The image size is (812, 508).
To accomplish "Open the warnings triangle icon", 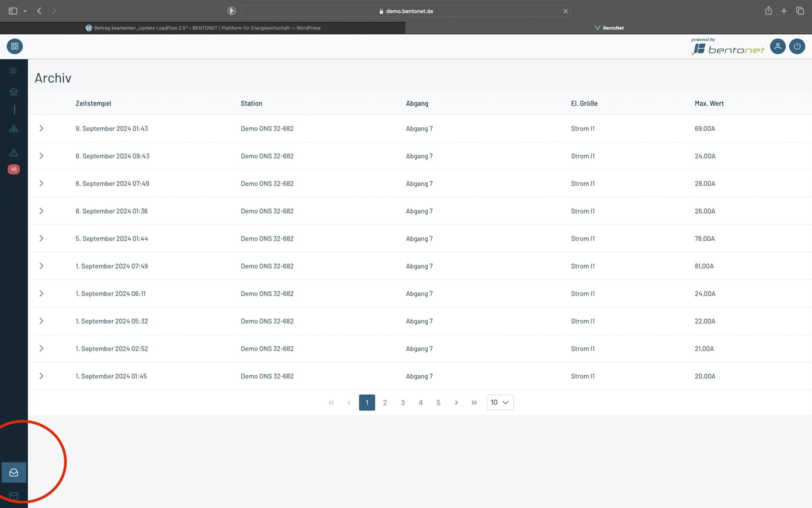I will [14, 153].
